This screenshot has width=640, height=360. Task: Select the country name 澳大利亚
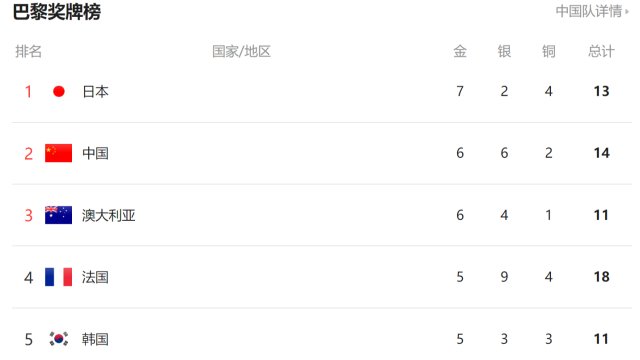(109, 216)
